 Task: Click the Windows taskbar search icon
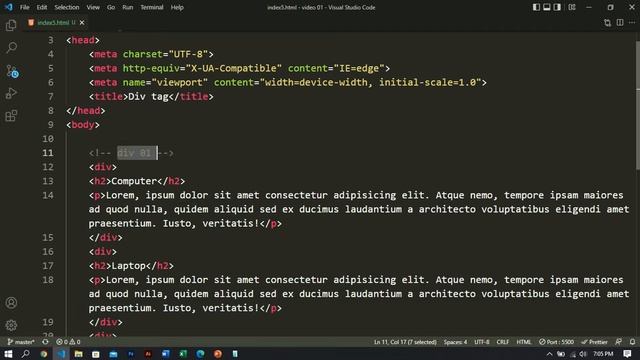(x=25, y=353)
